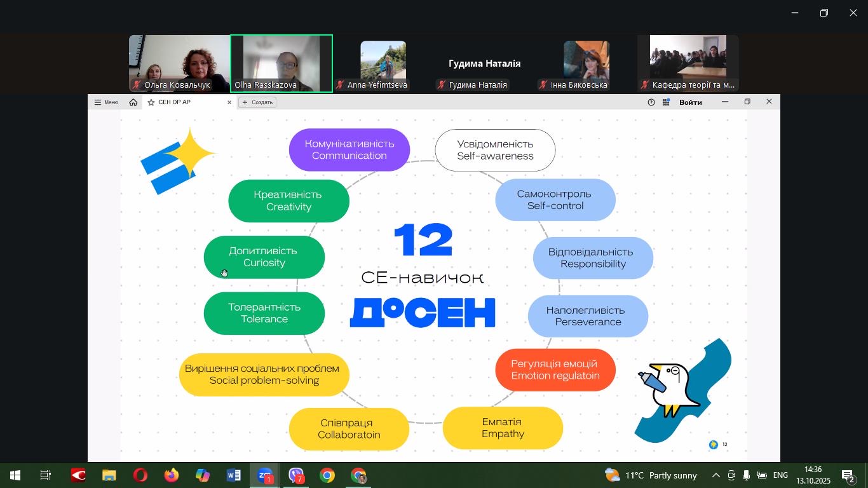Select Anna Yefimtseva participant tile
The width and height of the screenshot is (868, 488).
[383, 64]
